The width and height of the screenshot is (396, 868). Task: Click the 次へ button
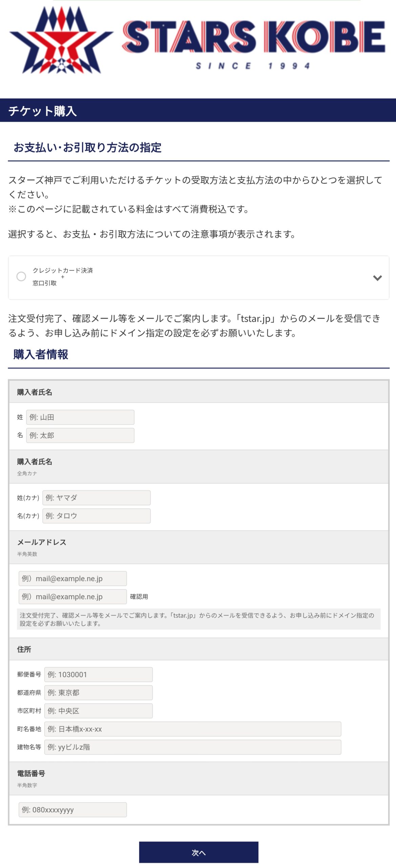click(x=199, y=851)
